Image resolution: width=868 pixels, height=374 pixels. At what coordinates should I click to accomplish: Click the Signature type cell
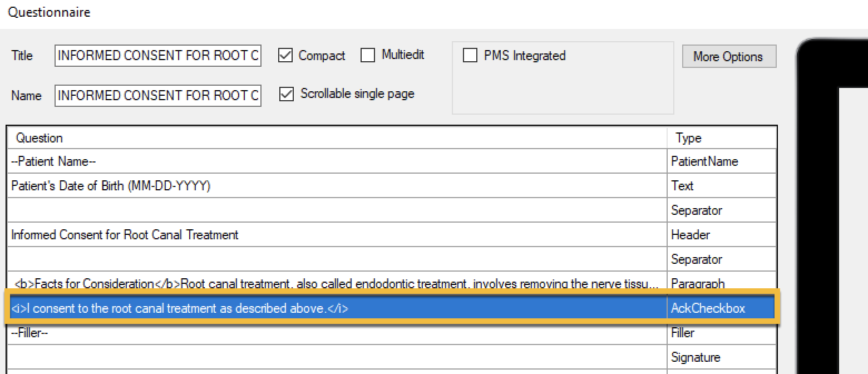click(722, 357)
